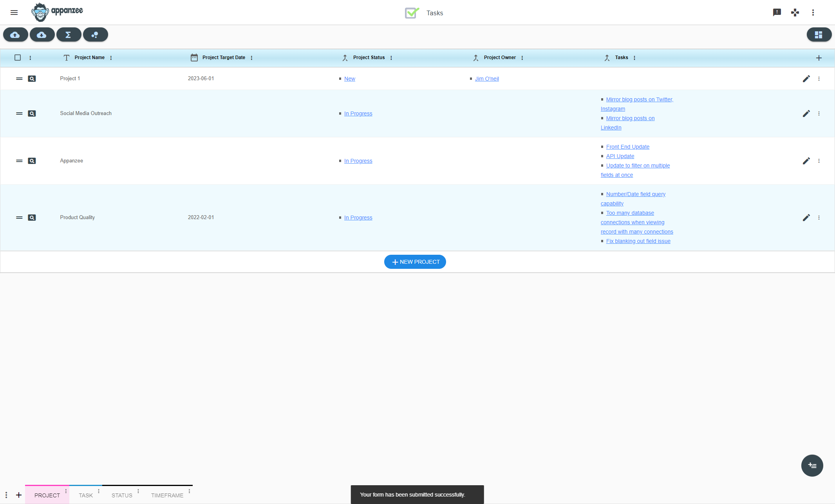The image size is (835, 504).
Task: View the Product Quality record details
Action: coord(32,218)
